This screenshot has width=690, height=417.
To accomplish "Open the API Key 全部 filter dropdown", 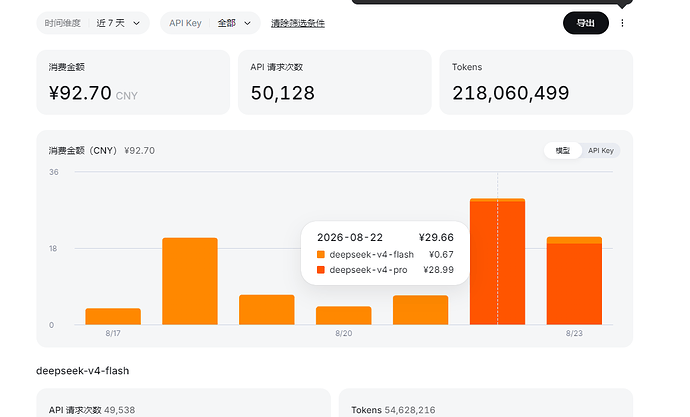I will (210, 23).
